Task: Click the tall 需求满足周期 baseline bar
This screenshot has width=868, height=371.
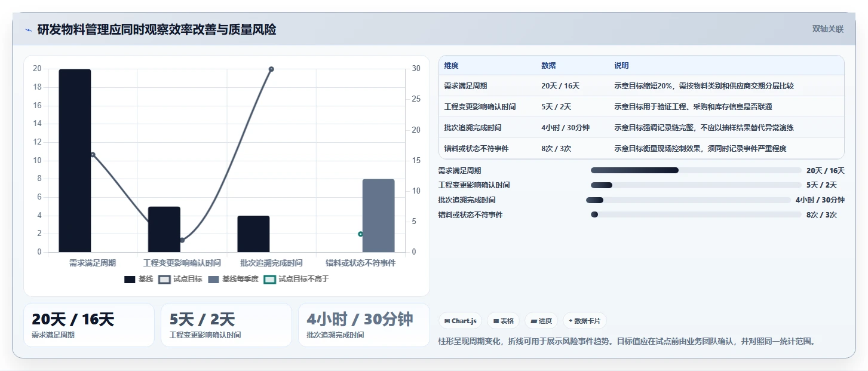Action: coord(75,161)
